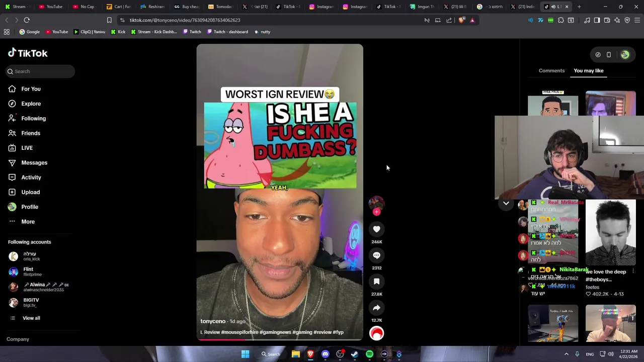Screen dimensions: 644x362
Task: Open the #gamingnews hashtag
Action: click(x=275, y=332)
